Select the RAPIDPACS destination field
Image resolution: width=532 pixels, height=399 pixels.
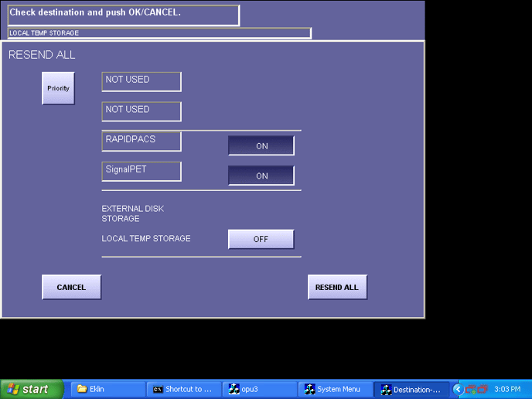[x=142, y=141]
